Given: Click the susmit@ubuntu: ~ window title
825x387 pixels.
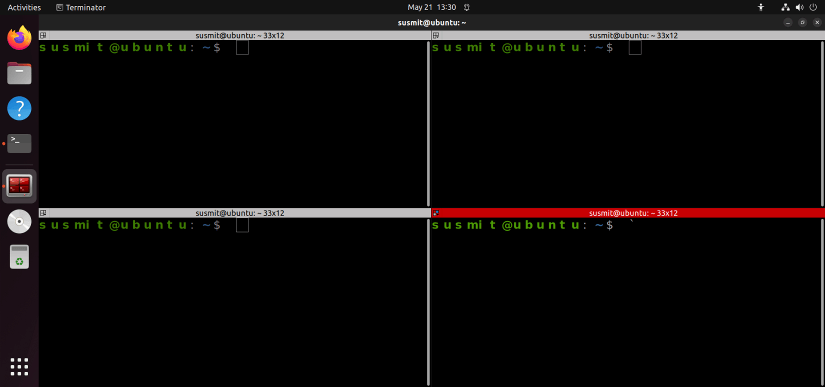Looking at the screenshot, I should point(432,22).
